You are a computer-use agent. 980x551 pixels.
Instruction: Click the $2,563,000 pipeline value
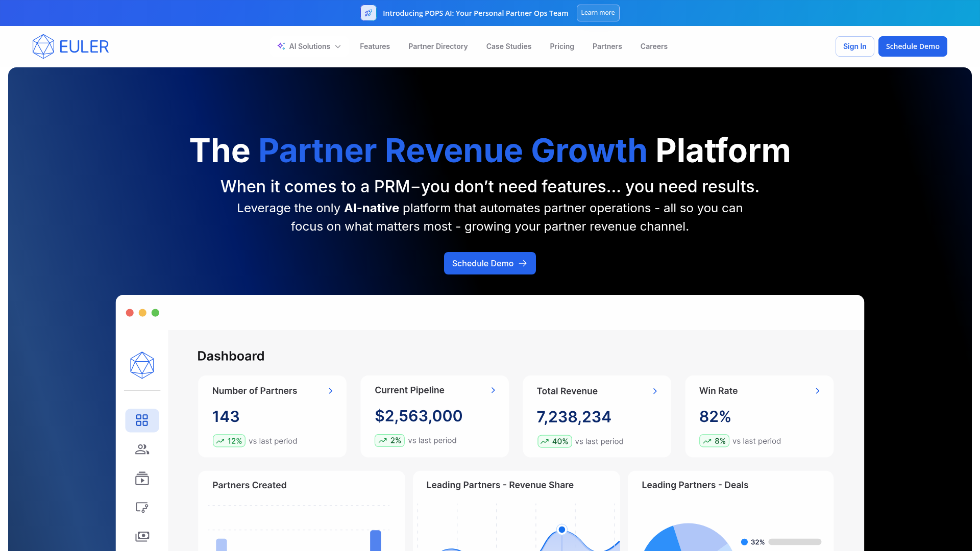click(419, 416)
